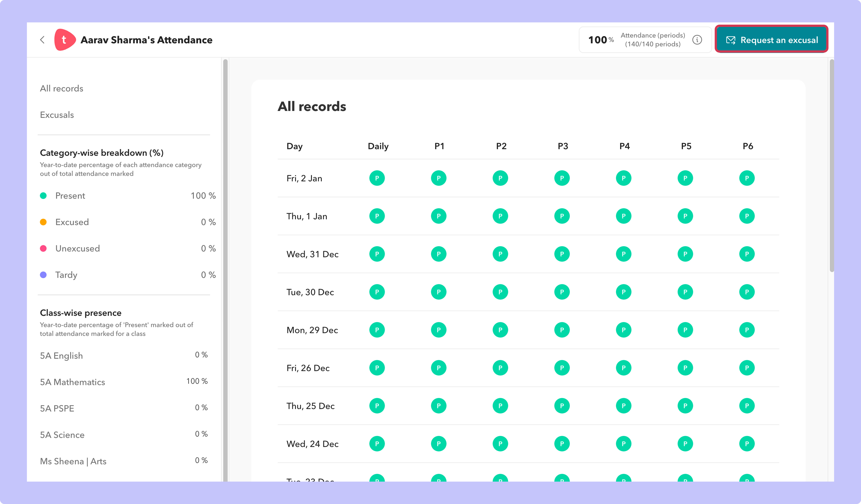Image resolution: width=861 pixels, height=504 pixels.
Task: Click the Thu, 25 Dec date cell
Action: [311, 406]
